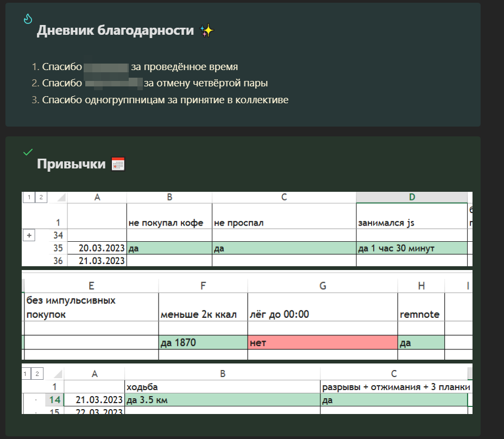The height and width of the screenshot is (439, 504).
Task: Click the red нет cell
Action: coord(323,342)
